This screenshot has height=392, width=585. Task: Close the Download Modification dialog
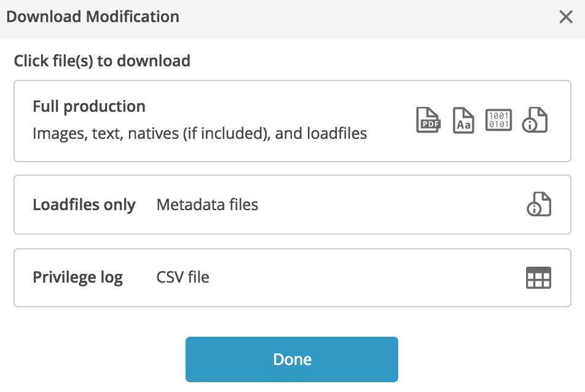coord(566,17)
